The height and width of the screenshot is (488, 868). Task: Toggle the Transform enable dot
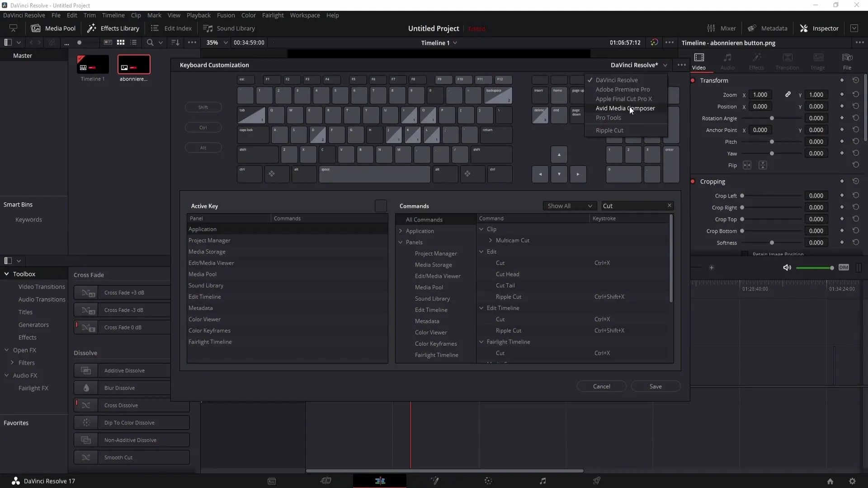coord(693,80)
